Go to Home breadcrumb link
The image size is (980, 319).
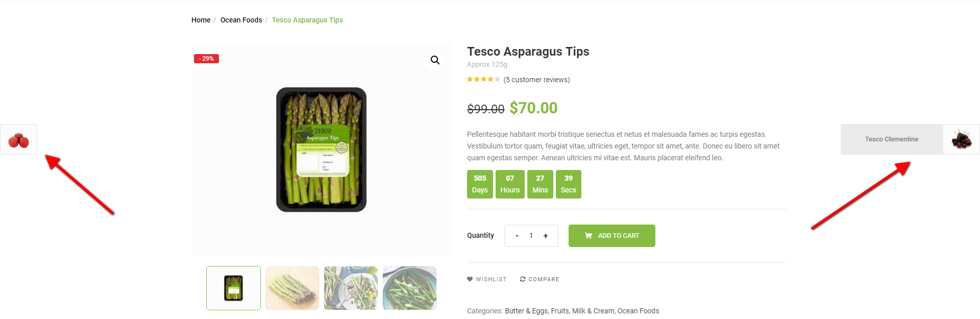201,20
